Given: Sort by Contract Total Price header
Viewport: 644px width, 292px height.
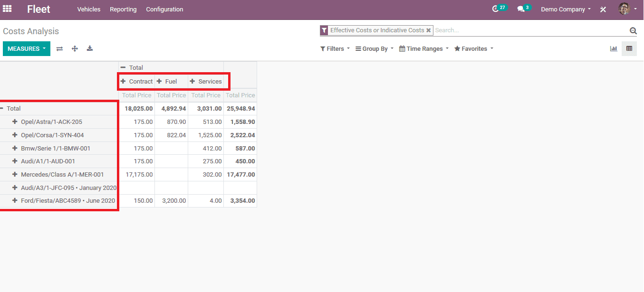Looking at the screenshot, I should tap(136, 95).
